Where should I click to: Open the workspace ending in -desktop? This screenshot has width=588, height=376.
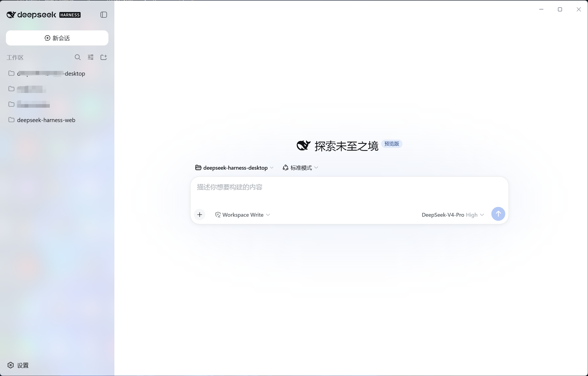(x=57, y=73)
